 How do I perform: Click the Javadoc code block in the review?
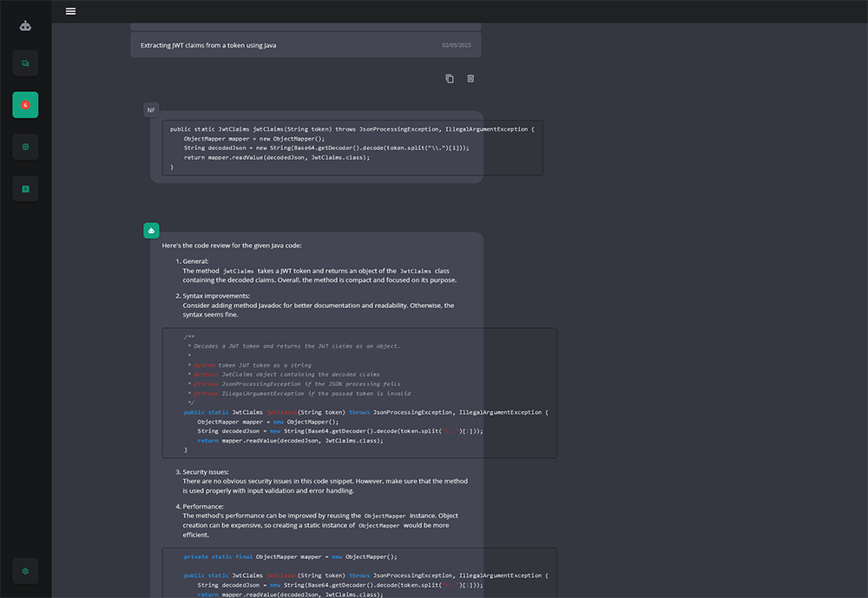click(x=359, y=392)
